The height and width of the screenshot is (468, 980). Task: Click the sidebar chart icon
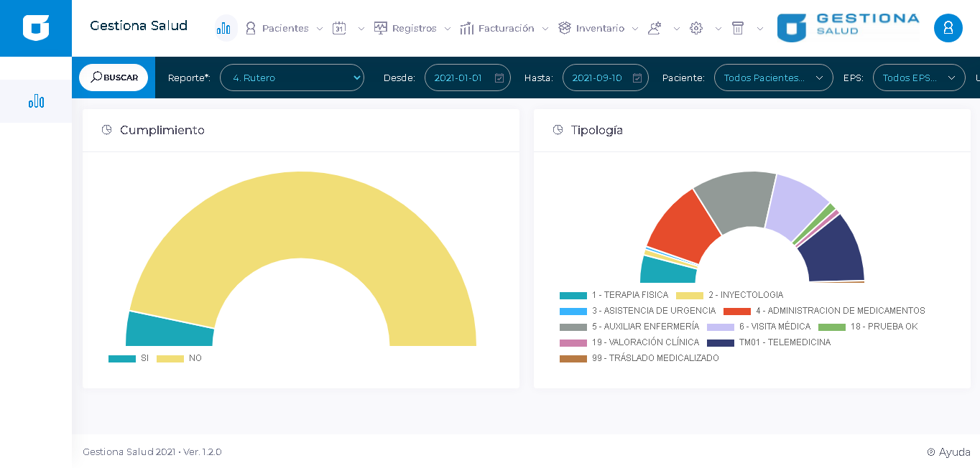[x=36, y=101]
